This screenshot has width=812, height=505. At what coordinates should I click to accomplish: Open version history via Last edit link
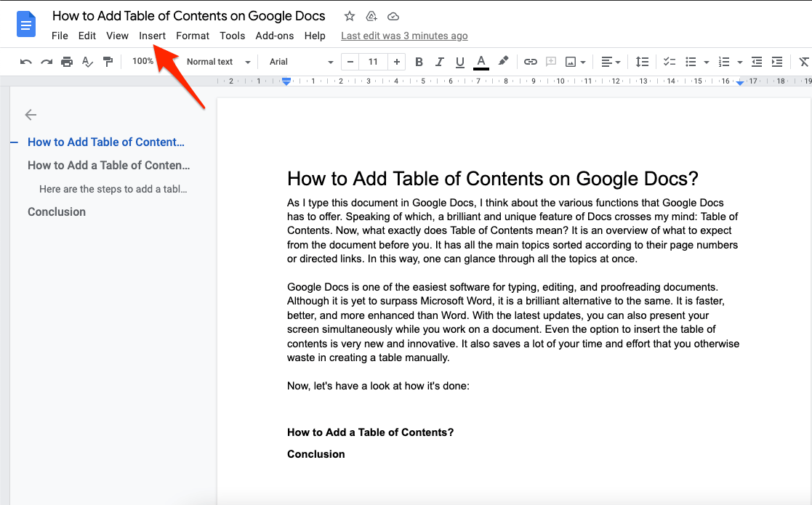[404, 36]
